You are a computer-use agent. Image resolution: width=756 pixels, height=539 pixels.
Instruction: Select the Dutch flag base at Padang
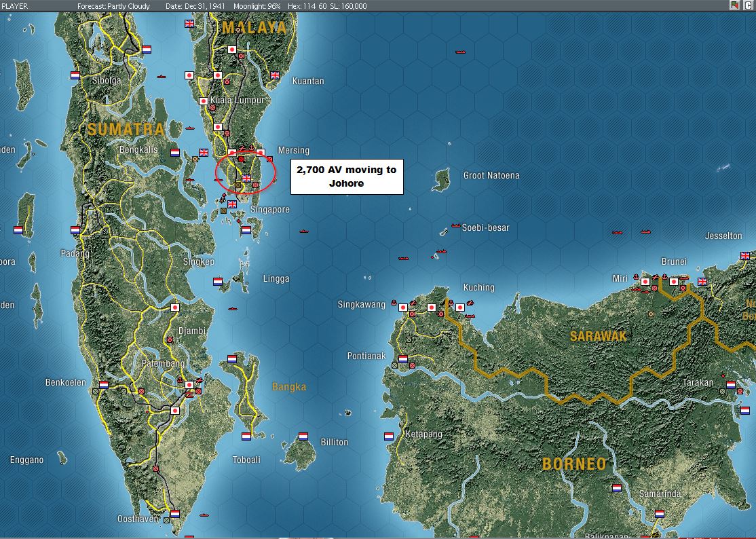click(x=75, y=230)
